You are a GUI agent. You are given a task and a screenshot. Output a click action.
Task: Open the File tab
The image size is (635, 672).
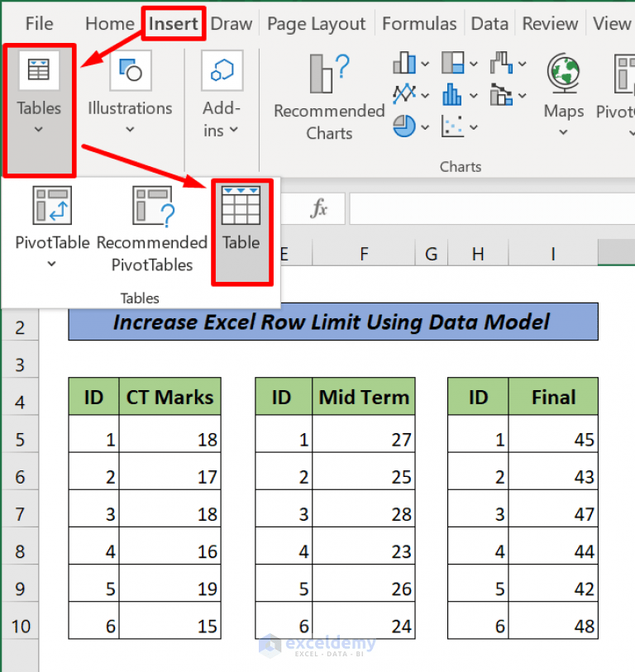click(x=39, y=24)
